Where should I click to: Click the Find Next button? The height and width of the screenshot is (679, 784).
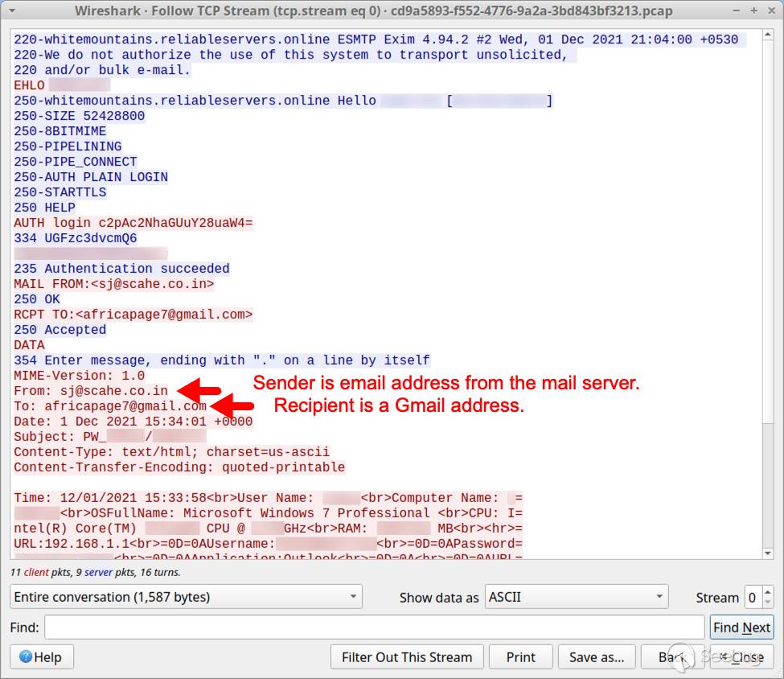click(x=741, y=627)
